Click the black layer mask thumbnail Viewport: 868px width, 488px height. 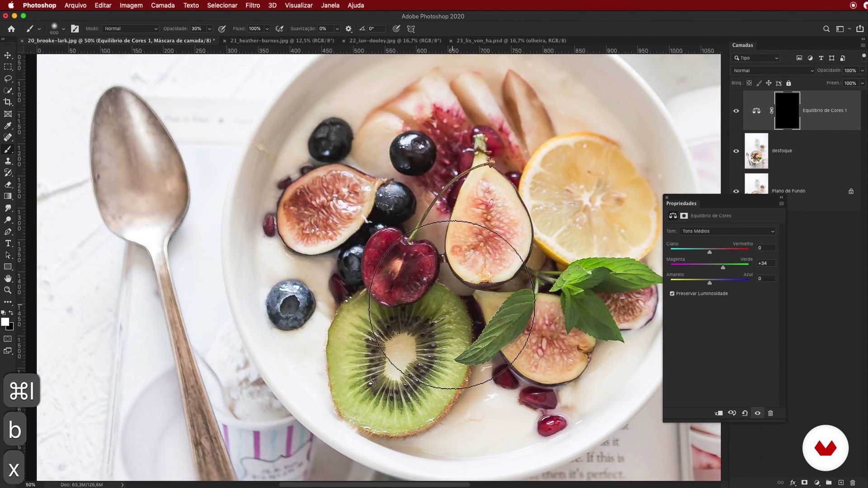[x=787, y=111]
